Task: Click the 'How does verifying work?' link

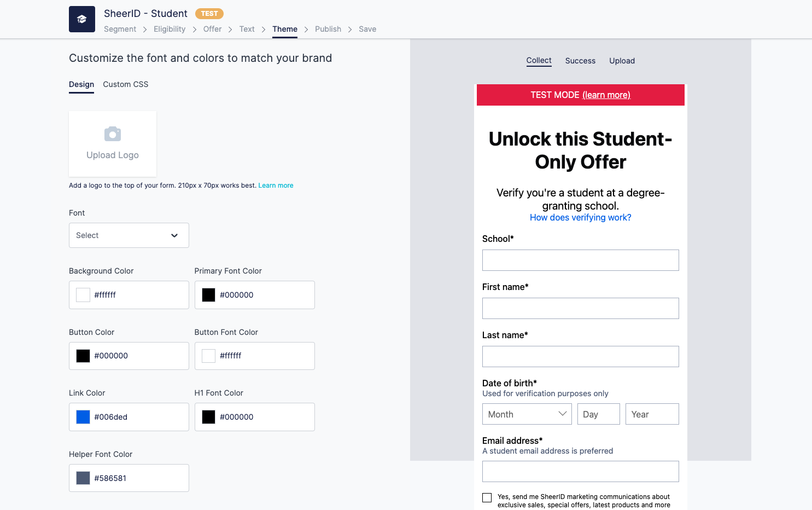Action: pyautogui.click(x=580, y=217)
